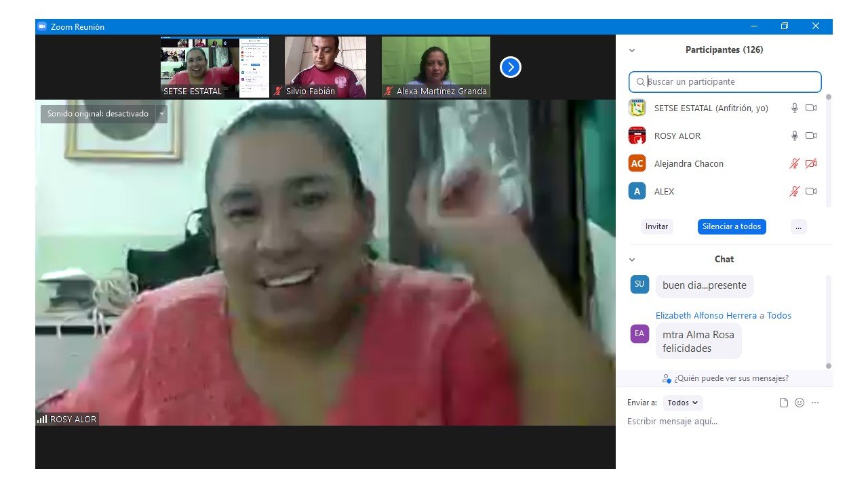The height and width of the screenshot is (488, 868).
Task: Unmute Alejandra Chacon's microphone
Action: [x=795, y=163]
